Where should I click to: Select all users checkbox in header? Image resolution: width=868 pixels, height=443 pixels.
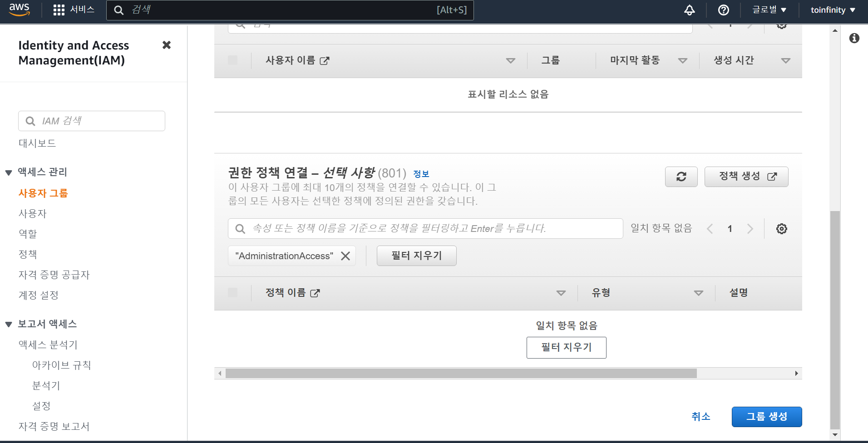tap(233, 60)
